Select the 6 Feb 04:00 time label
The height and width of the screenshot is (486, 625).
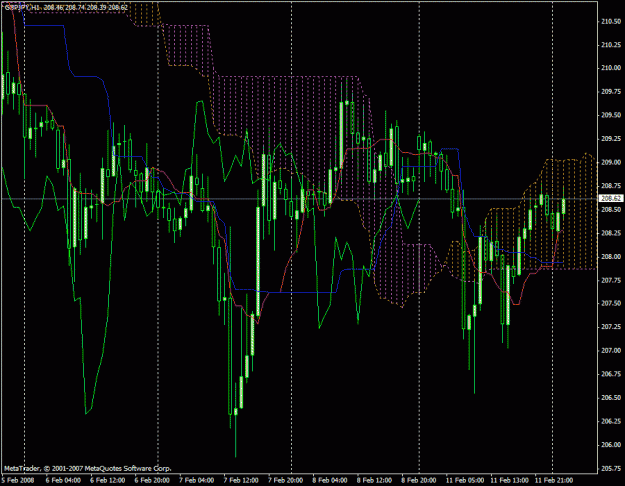coord(63,480)
